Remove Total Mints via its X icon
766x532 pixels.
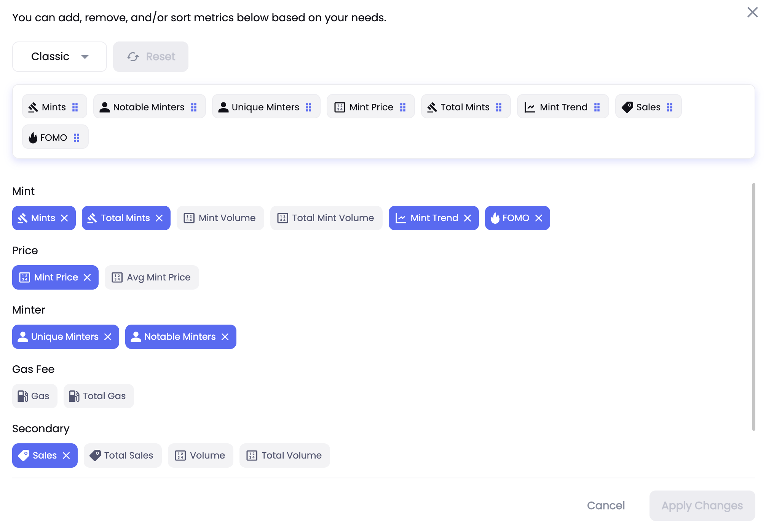tap(159, 218)
